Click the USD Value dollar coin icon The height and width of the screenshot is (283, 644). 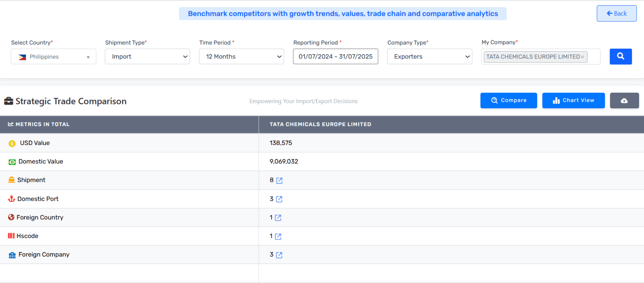point(12,144)
